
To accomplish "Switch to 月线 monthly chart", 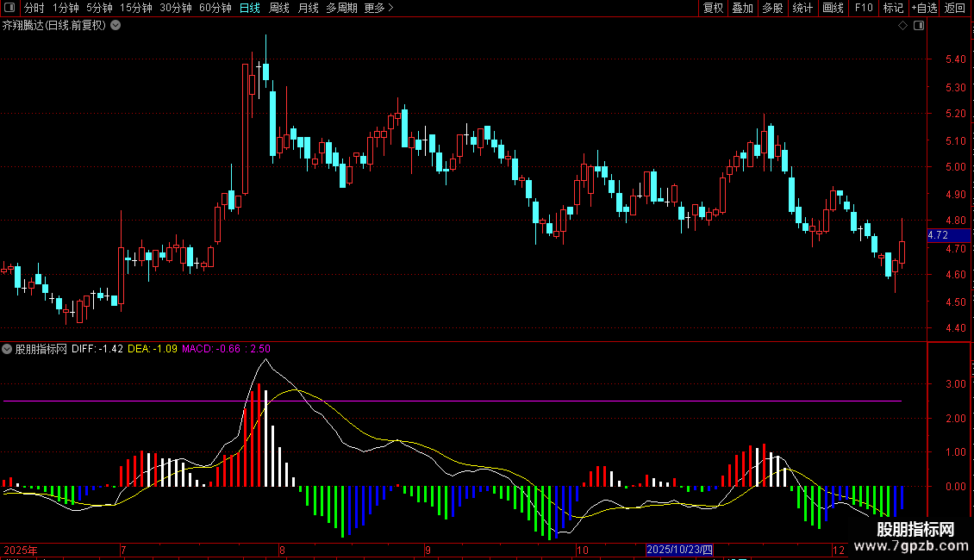I will 308,8.
